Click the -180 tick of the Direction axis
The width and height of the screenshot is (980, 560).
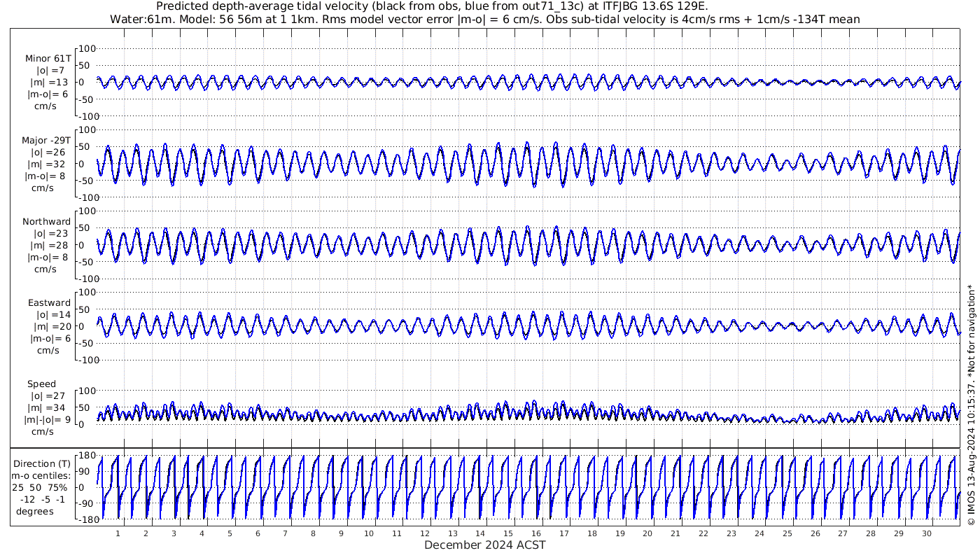pyautogui.click(x=84, y=519)
